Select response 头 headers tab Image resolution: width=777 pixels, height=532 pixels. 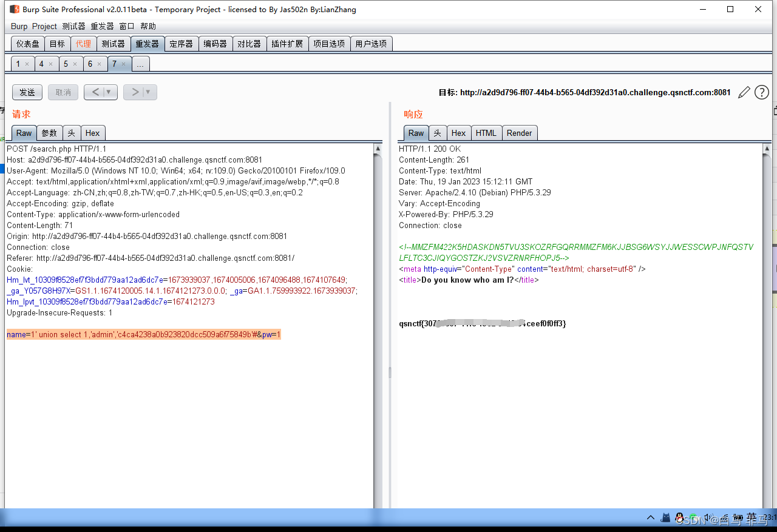pos(437,133)
